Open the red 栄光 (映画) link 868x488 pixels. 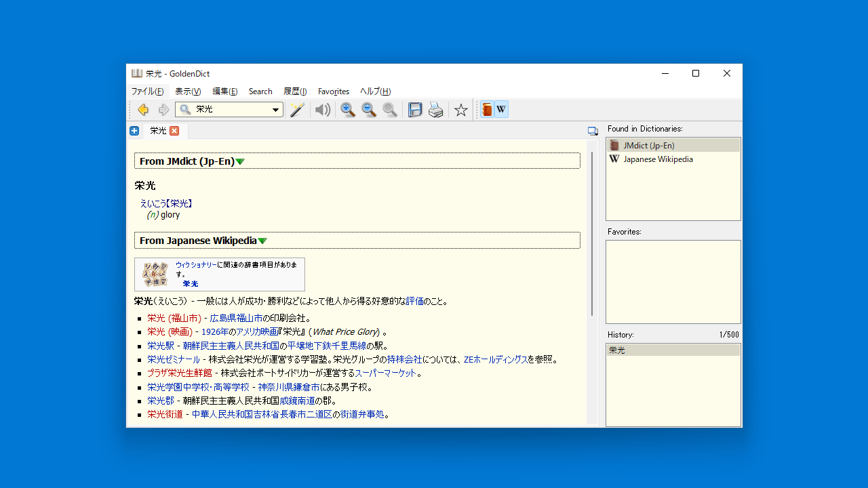[x=170, y=332]
